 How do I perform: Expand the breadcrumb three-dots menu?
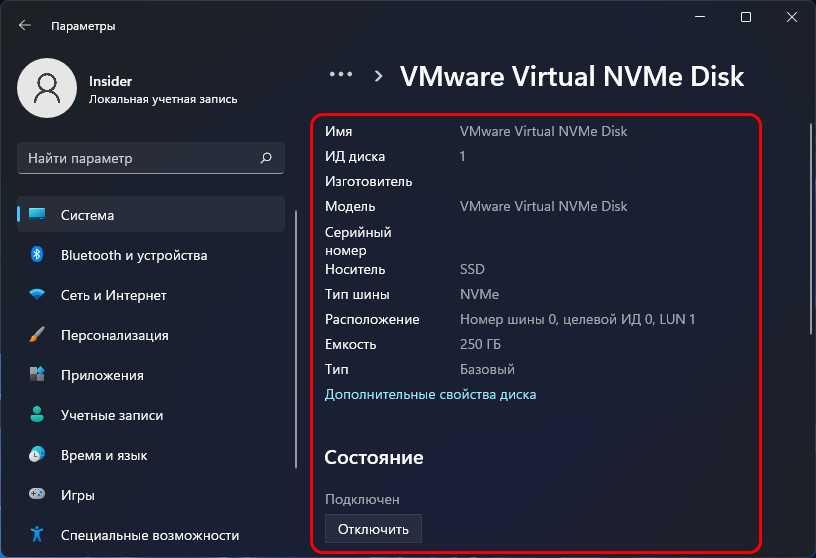coord(341,75)
